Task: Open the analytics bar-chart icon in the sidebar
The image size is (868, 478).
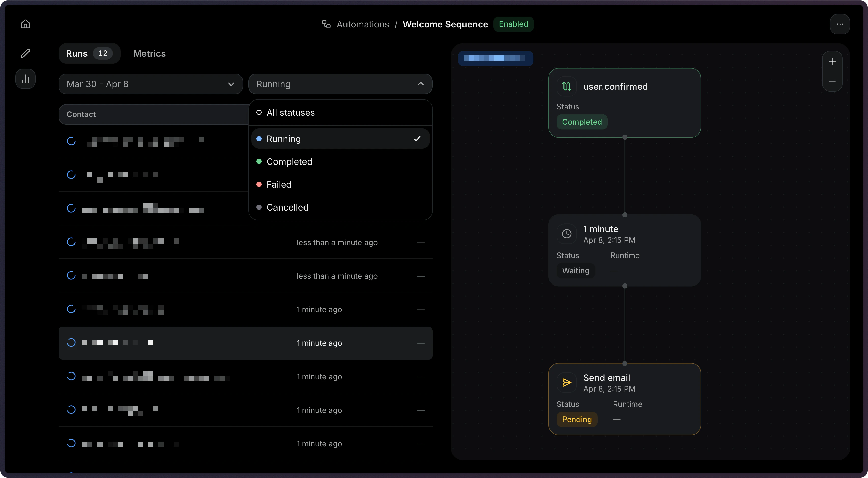Action: 25,79
